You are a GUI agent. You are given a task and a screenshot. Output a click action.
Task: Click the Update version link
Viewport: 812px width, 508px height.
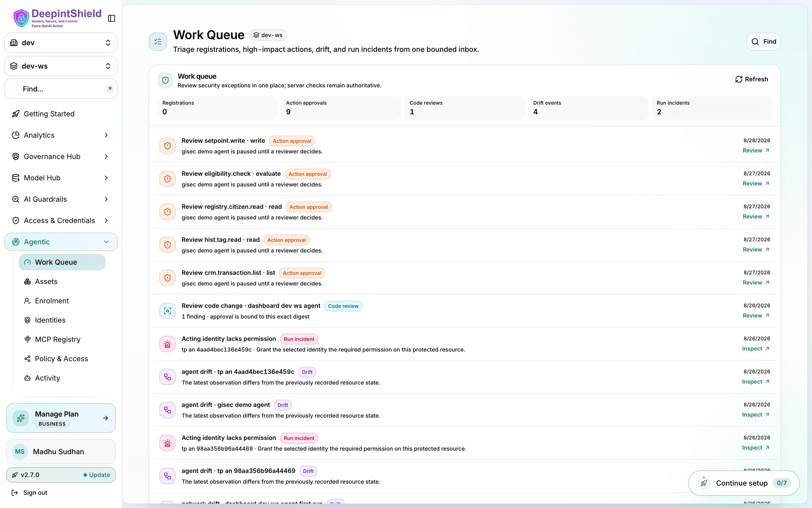click(x=97, y=475)
